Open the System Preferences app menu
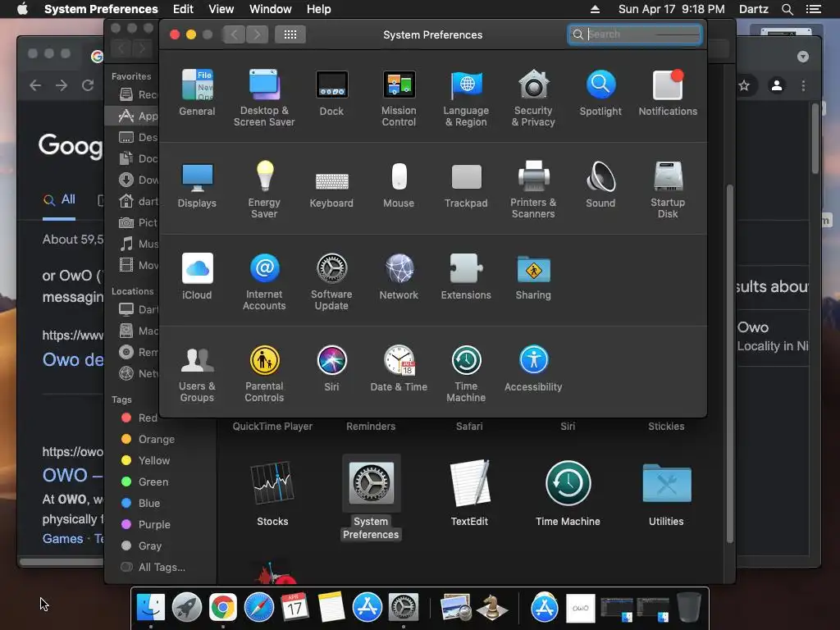 pyautogui.click(x=101, y=9)
